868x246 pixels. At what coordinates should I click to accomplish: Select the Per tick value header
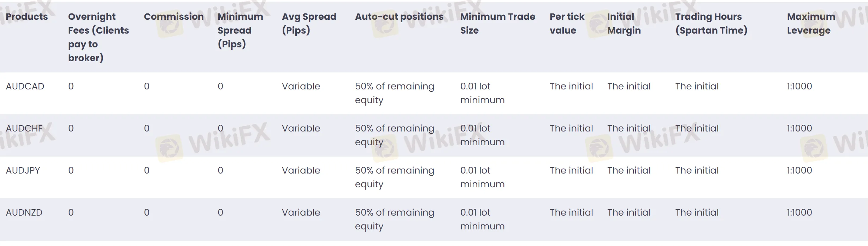coord(567,23)
